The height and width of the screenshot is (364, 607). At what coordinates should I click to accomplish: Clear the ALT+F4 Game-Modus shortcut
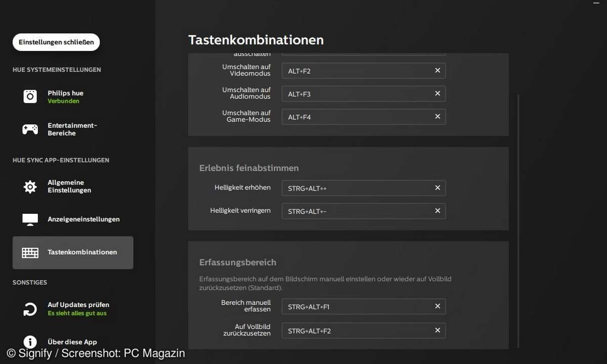[x=438, y=117]
